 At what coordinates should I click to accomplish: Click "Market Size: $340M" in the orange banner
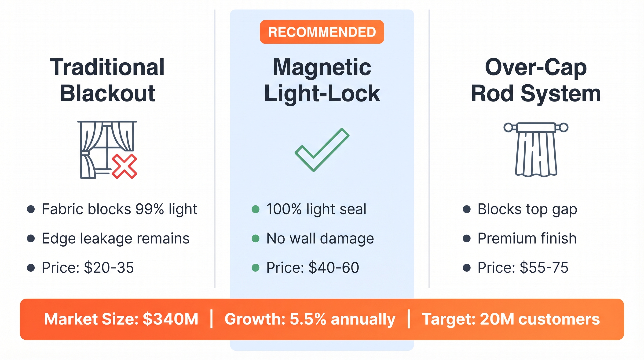[x=121, y=319]
